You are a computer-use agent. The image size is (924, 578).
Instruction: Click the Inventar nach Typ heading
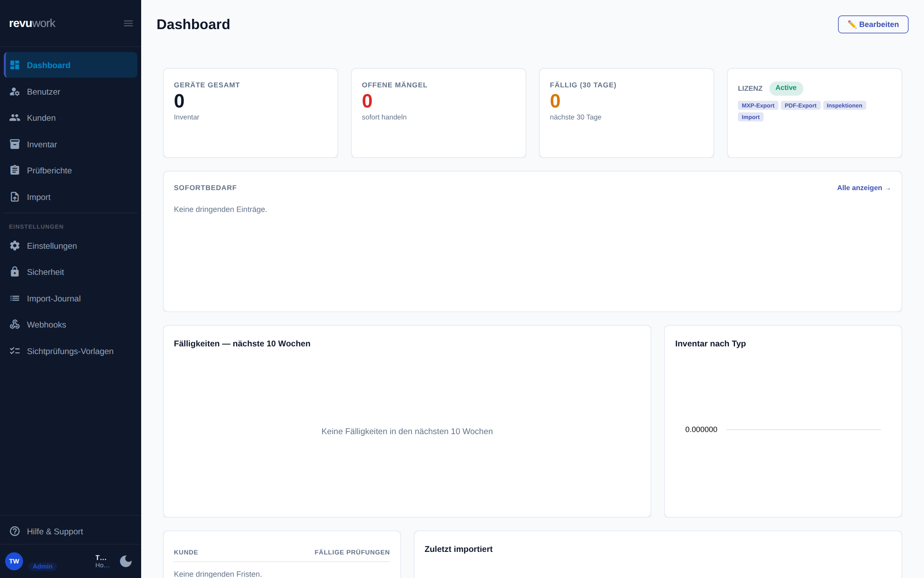(x=711, y=344)
